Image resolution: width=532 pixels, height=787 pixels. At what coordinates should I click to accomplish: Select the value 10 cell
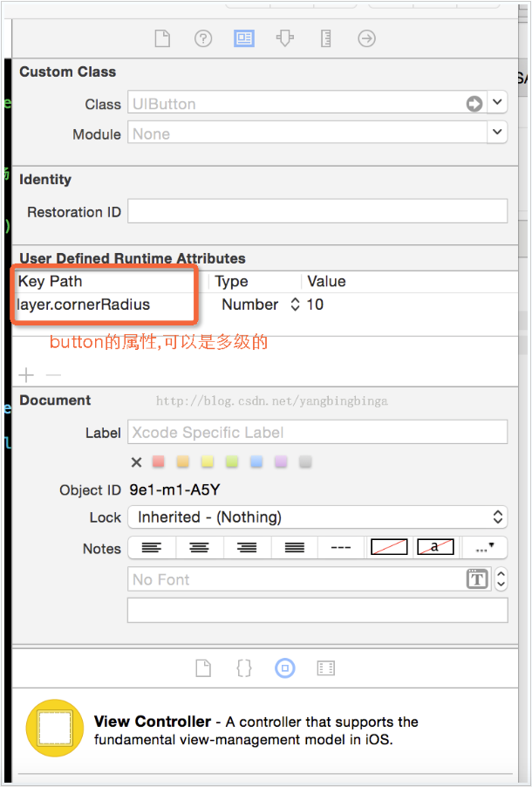[315, 305]
